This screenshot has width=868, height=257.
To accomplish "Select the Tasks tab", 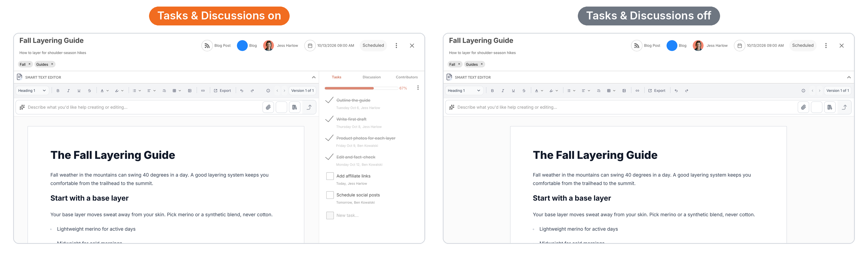I will click(x=336, y=77).
